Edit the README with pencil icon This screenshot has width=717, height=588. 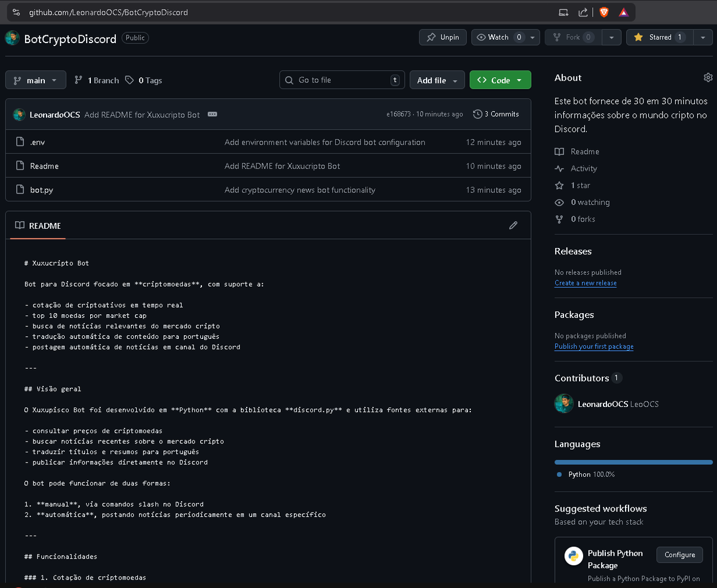(x=513, y=225)
